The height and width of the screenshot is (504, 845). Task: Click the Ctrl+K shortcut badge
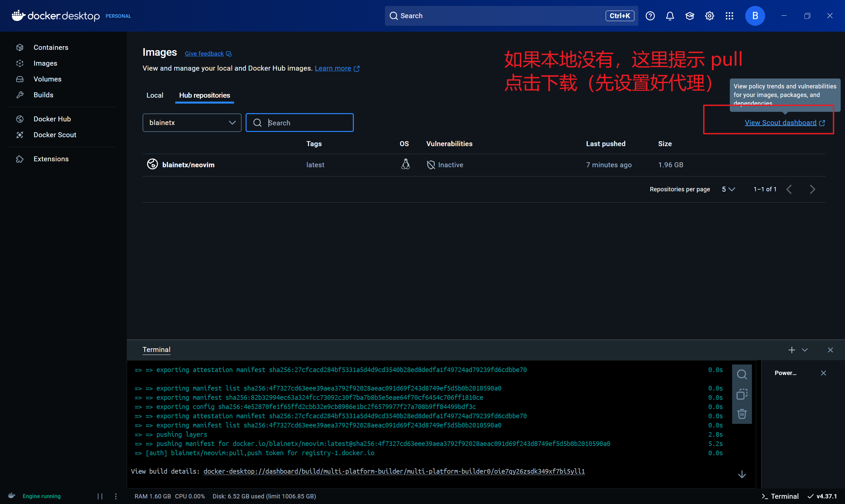620,16
